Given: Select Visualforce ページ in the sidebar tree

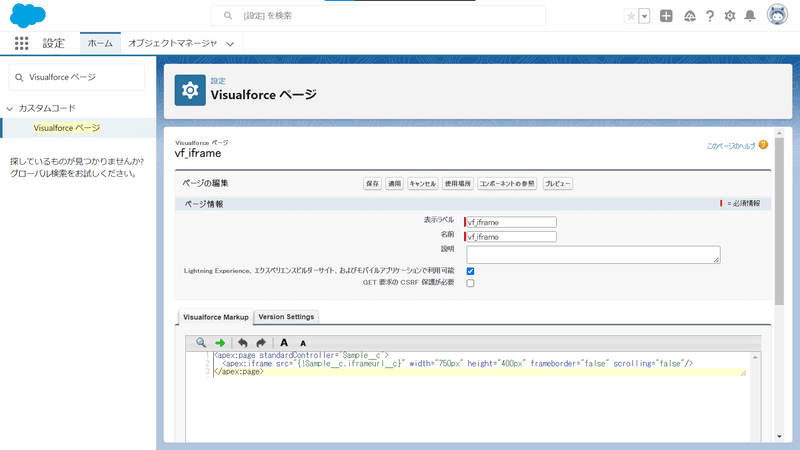Looking at the screenshot, I should tap(67, 128).
